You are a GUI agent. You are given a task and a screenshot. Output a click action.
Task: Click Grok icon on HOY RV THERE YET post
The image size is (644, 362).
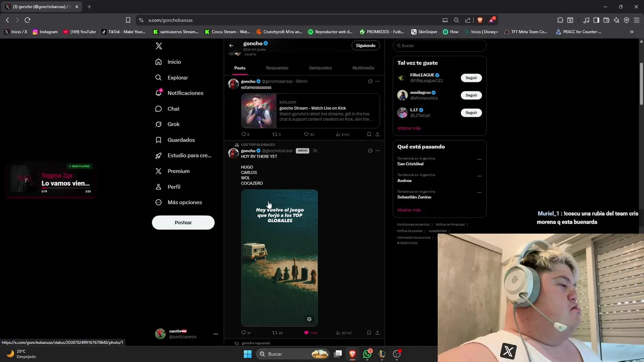[370, 150]
